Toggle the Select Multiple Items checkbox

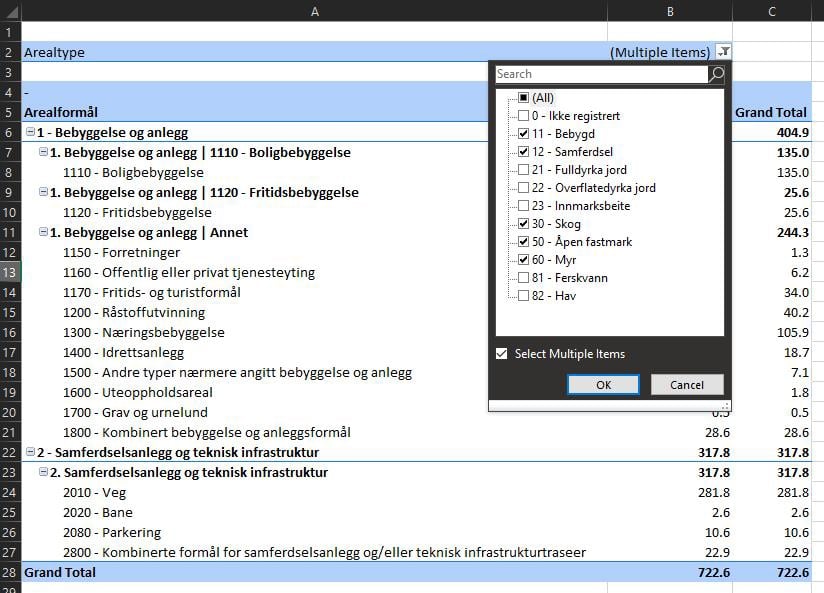[502, 354]
